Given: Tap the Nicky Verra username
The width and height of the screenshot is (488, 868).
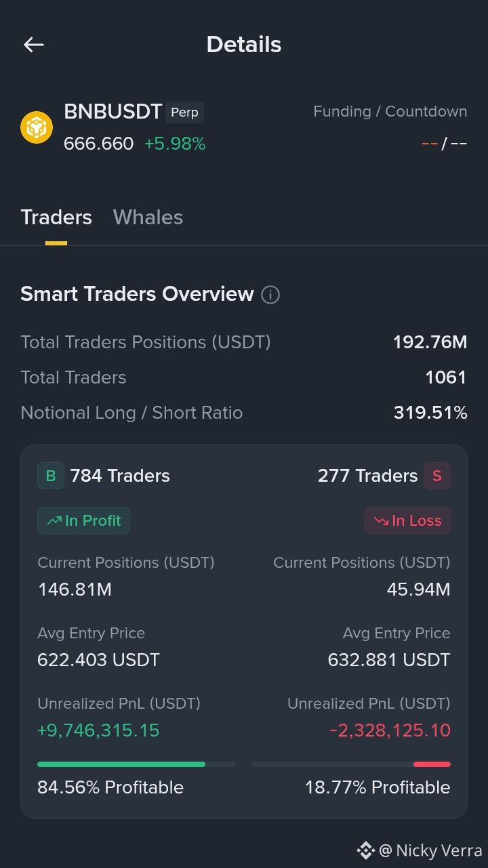Looking at the screenshot, I should click(439, 850).
